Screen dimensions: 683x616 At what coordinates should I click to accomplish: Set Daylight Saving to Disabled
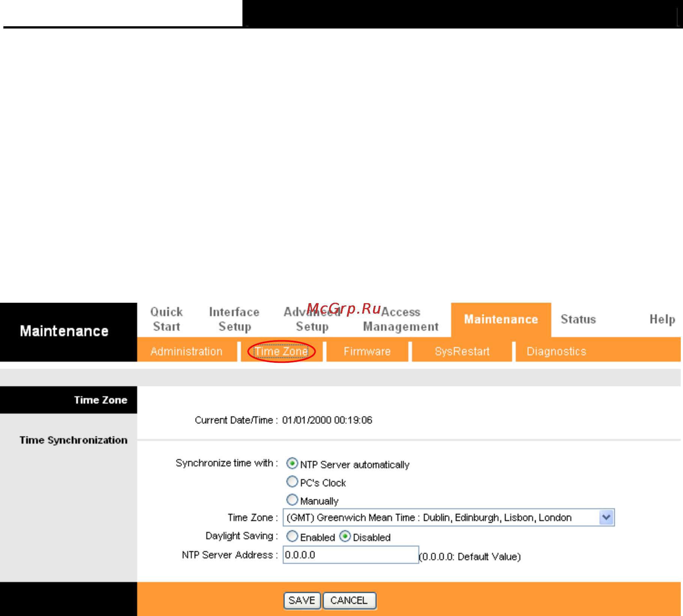(345, 536)
